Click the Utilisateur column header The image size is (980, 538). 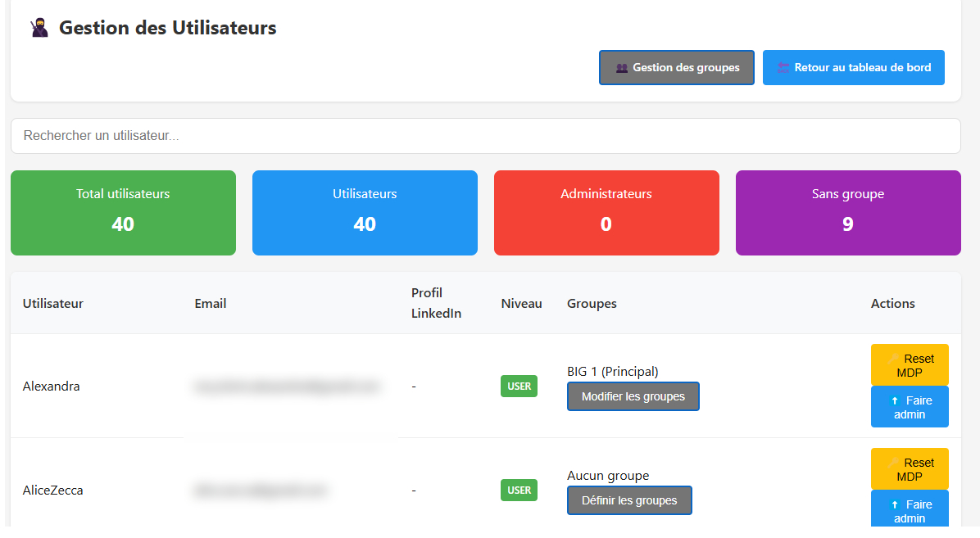pos(53,304)
